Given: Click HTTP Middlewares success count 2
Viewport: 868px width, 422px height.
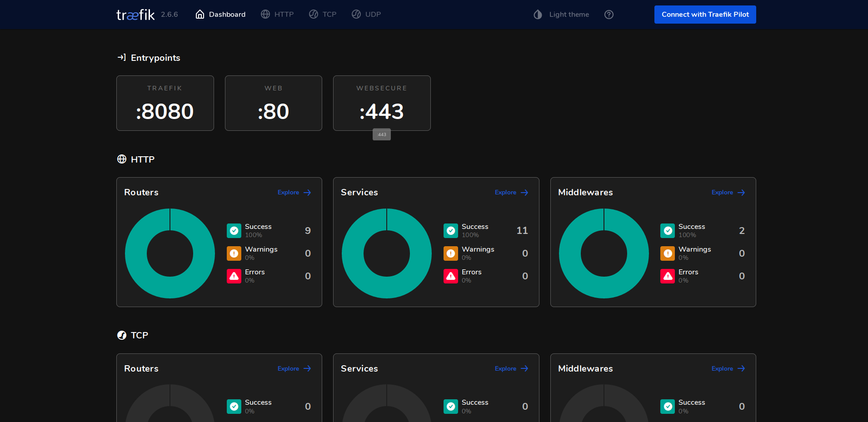Looking at the screenshot, I should 742,231.
